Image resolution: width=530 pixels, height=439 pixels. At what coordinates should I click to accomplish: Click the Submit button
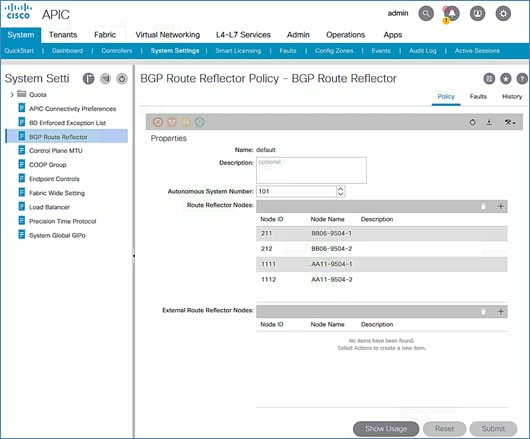point(493,429)
